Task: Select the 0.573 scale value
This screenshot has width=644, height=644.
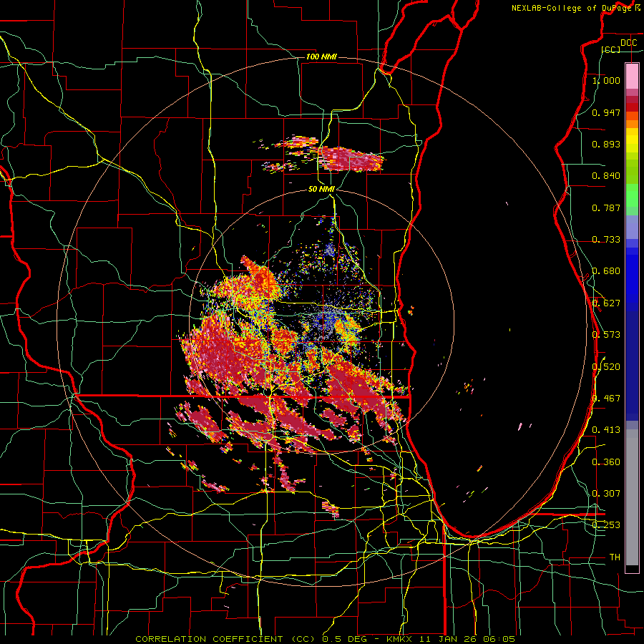Action: pyautogui.click(x=606, y=335)
